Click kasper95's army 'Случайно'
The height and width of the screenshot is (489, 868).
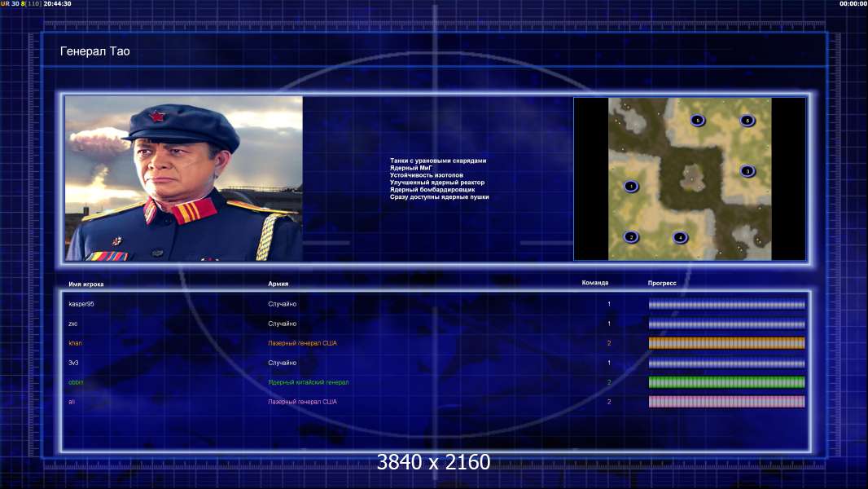[283, 304]
